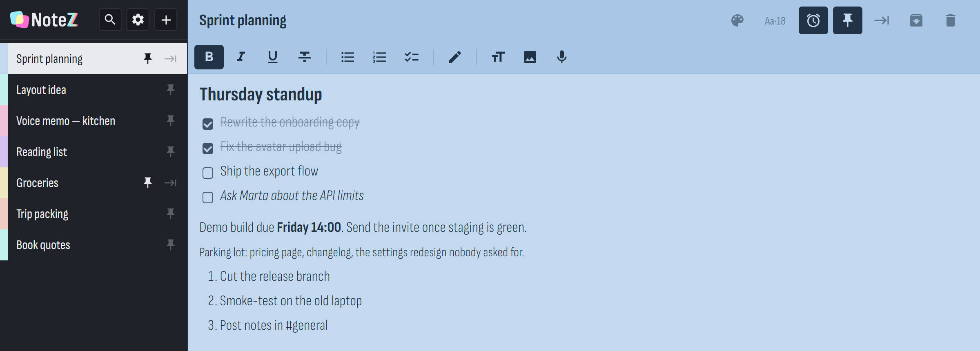Viewport: 980px width, 351px height.
Task: Check 'Ship the export flow'
Action: 208,173
